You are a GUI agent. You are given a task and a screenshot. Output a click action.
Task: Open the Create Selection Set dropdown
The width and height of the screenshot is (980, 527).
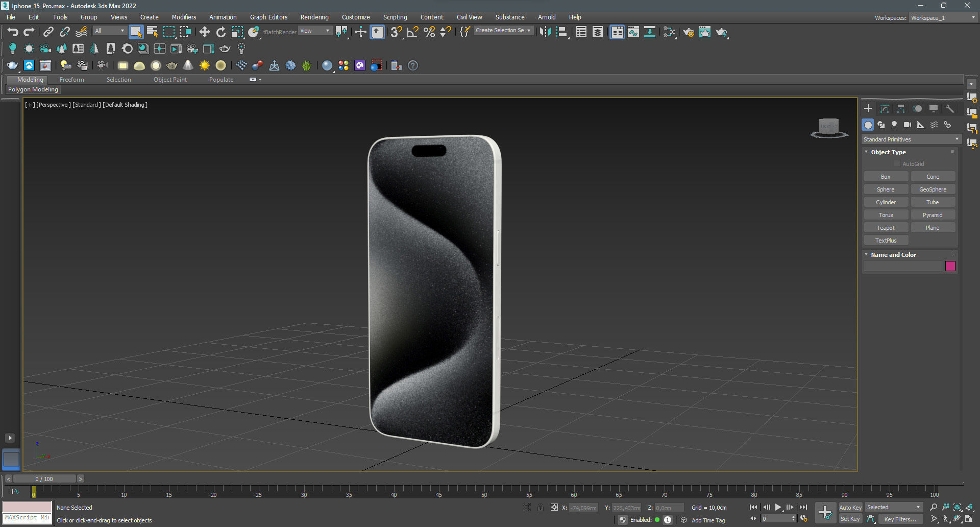503,31
